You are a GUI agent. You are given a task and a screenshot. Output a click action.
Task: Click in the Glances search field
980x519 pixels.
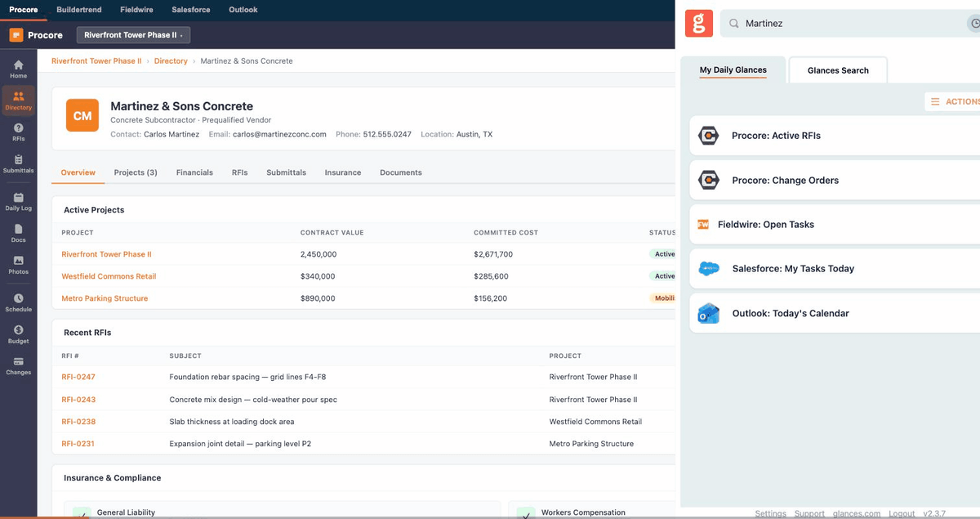(849, 24)
